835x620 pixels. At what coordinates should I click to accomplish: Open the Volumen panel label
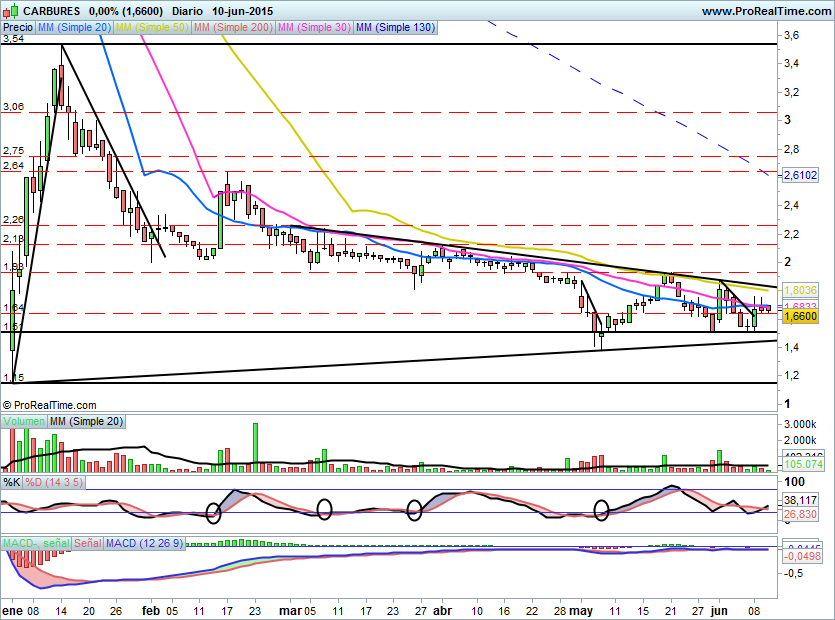pos(23,422)
